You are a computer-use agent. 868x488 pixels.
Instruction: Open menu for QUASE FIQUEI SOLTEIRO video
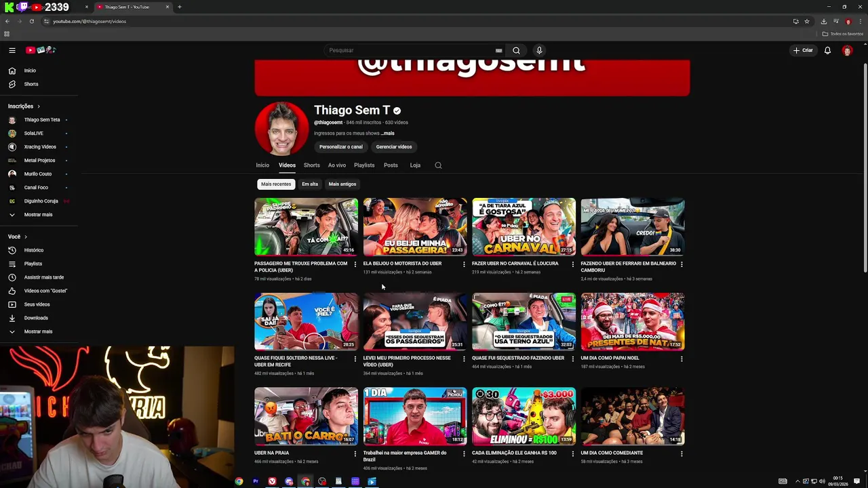pyautogui.click(x=355, y=359)
